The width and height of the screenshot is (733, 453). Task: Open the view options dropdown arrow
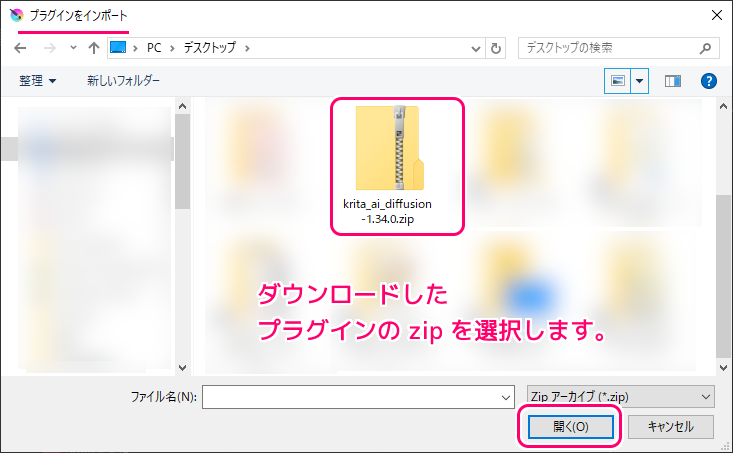(640, 81)
